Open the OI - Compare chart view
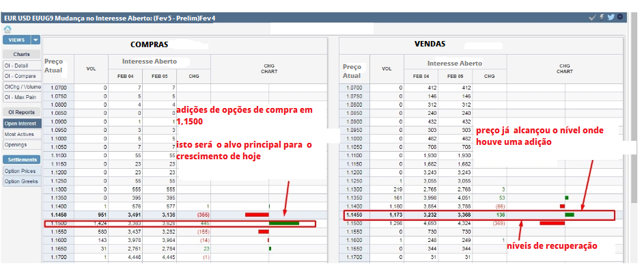644x270 pixels. (22, 76)
